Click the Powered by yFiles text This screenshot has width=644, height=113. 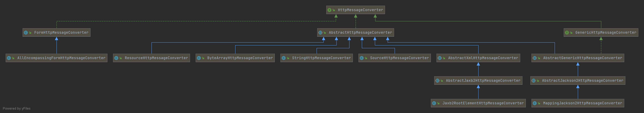click(17, 108)
